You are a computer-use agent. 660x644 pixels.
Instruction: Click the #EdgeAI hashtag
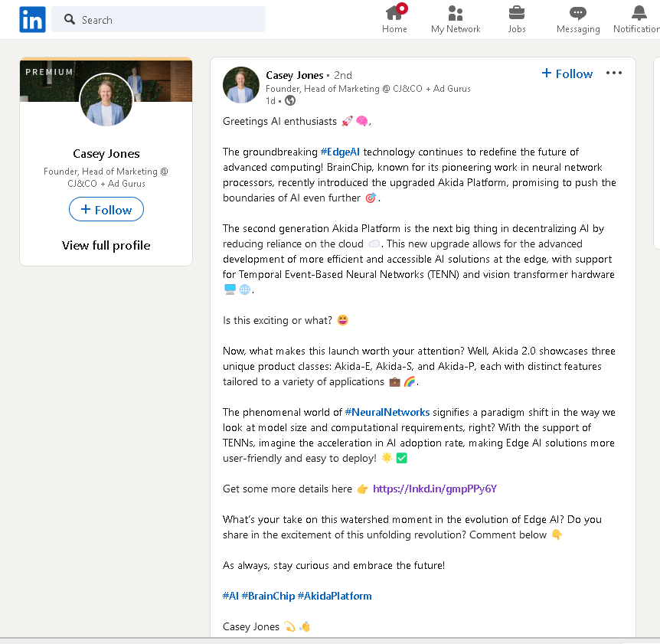point(340,152)
